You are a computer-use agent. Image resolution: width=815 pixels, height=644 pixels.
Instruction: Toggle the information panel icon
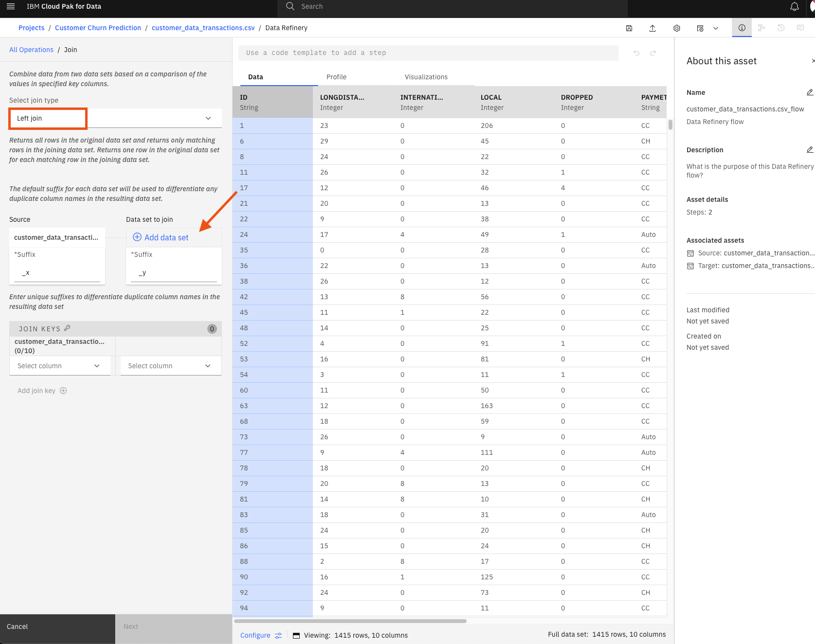click(x=742, y=28)
